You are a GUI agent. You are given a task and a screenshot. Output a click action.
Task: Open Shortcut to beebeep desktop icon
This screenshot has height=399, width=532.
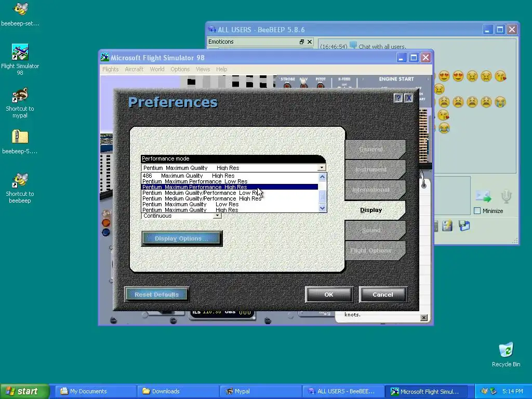click(x=20, y=188)
